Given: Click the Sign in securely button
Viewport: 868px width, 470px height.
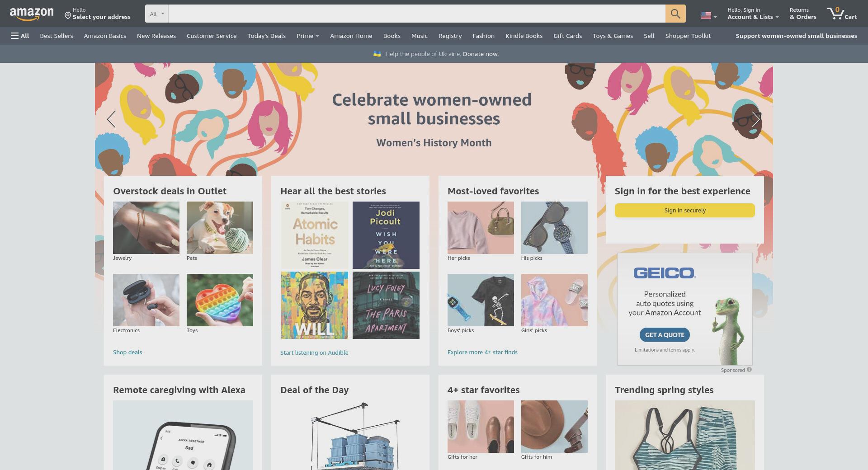Looking at the screenshot, I should 684,210.
